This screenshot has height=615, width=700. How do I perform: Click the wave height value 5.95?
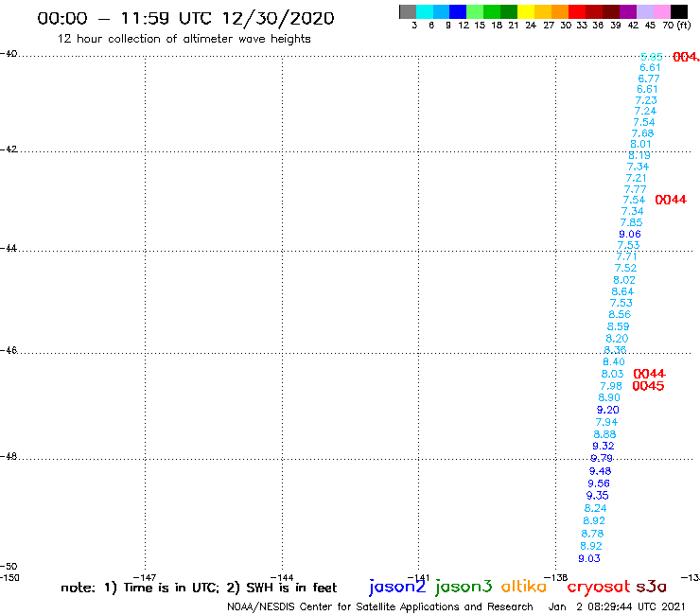pyautogui.click(x=652, y=57)
